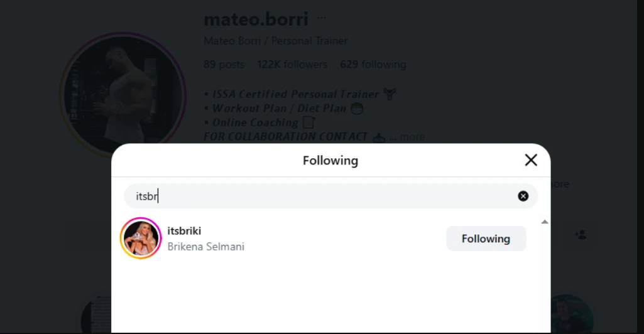View mateo.borri's profile photo story
The image size is (644, 334).
(x=123, y=94)
